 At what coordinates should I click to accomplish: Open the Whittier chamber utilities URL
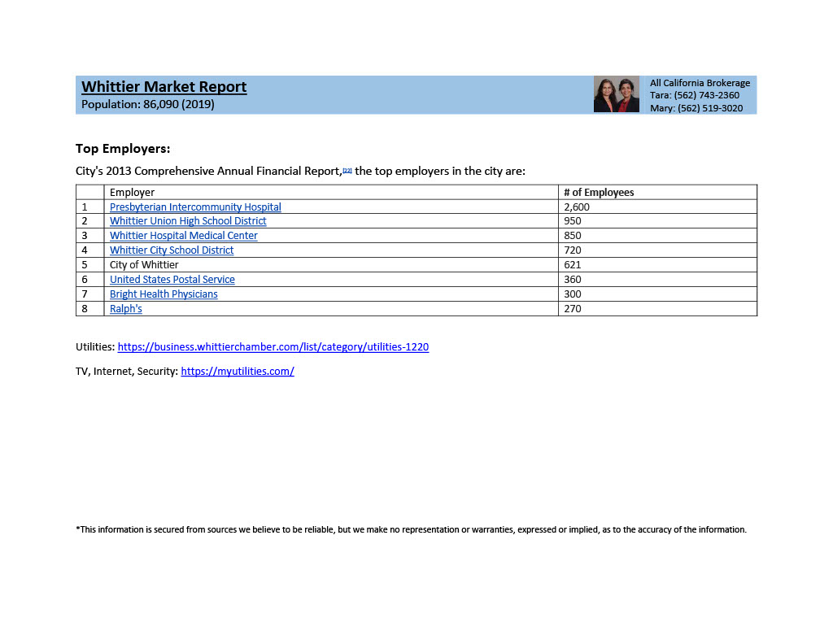coord(273,346)
